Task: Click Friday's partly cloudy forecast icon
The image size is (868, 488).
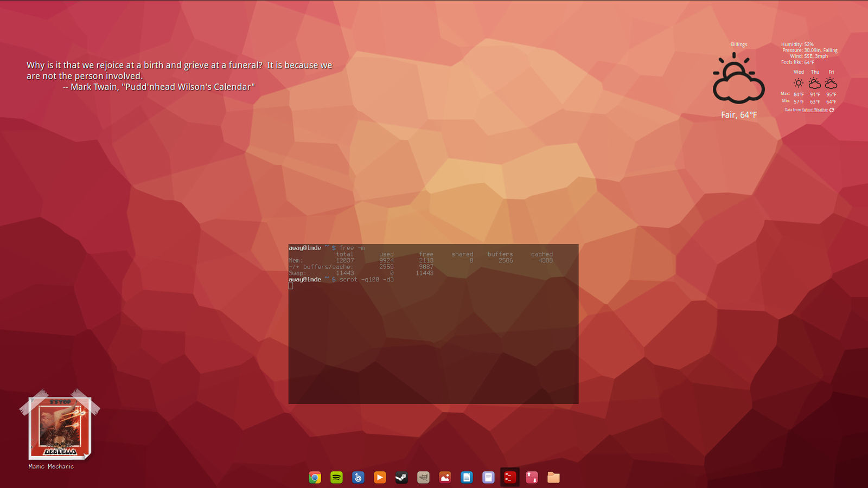Action: point(831,83)
